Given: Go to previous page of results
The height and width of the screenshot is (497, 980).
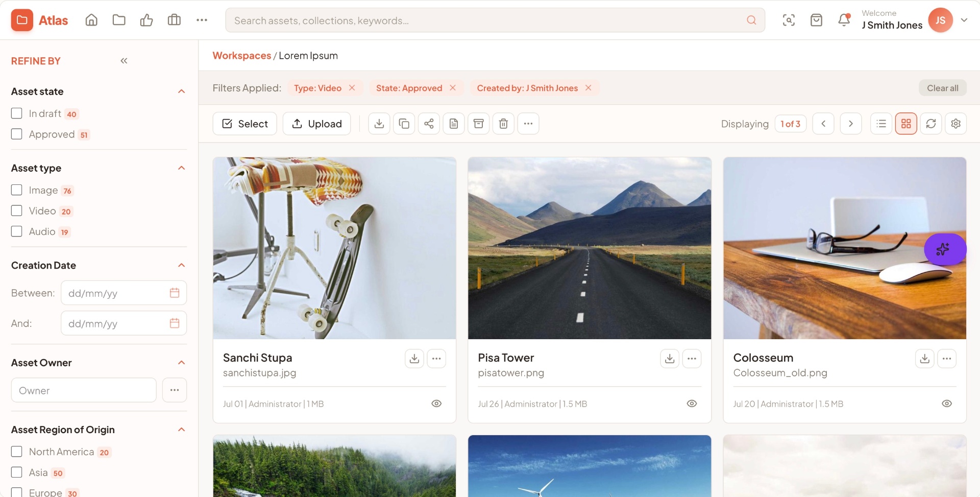Looking at the screenshot, I should coord(823,124).
